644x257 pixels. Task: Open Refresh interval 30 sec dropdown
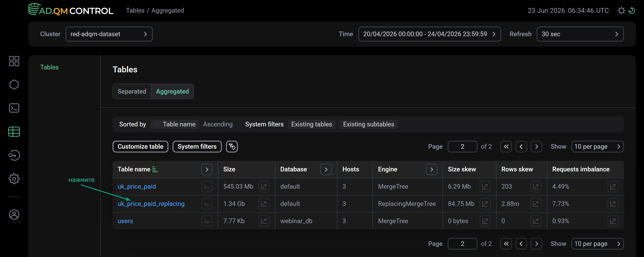(x=580, y=34)
